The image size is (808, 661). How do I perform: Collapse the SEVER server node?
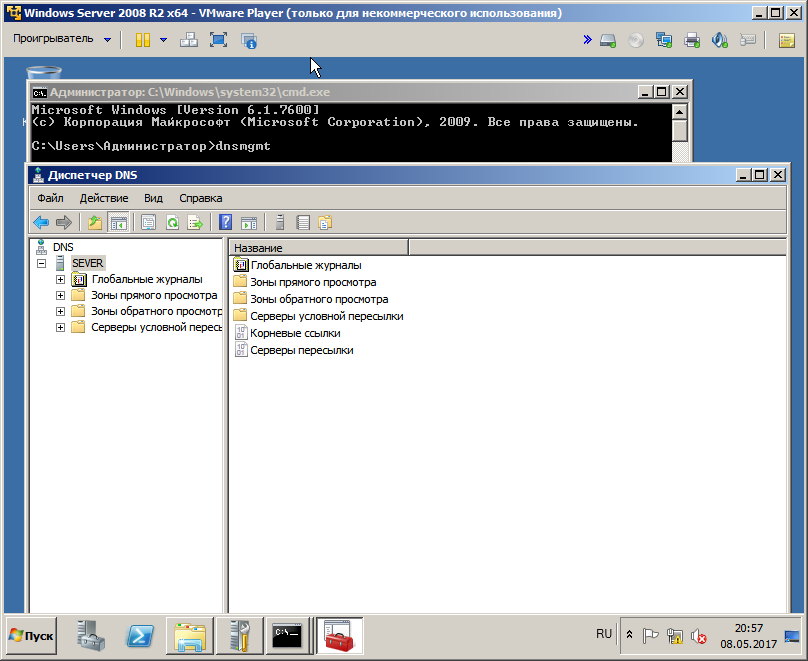pos(42,264)
